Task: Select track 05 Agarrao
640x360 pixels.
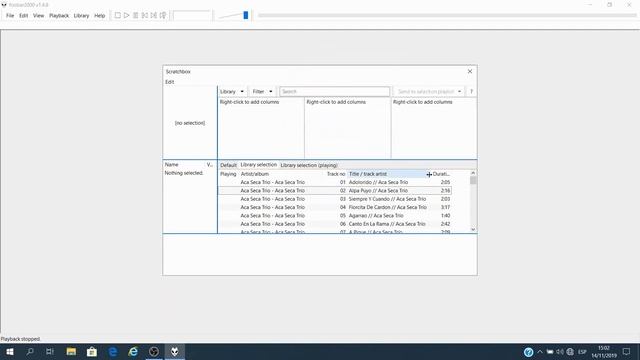Action: [x=335, y=216]
